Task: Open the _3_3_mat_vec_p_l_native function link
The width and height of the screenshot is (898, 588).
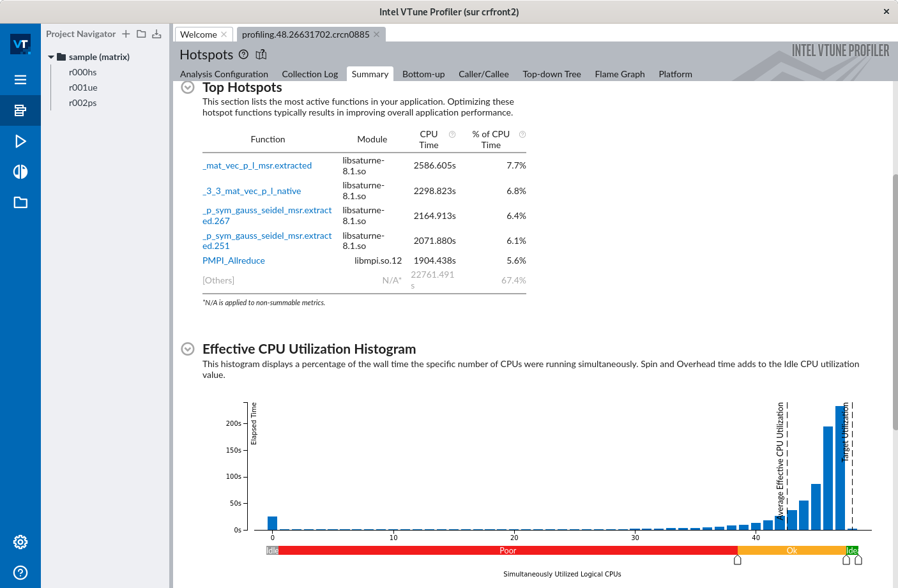Action: pyautogui.click(x=252, y=191)
